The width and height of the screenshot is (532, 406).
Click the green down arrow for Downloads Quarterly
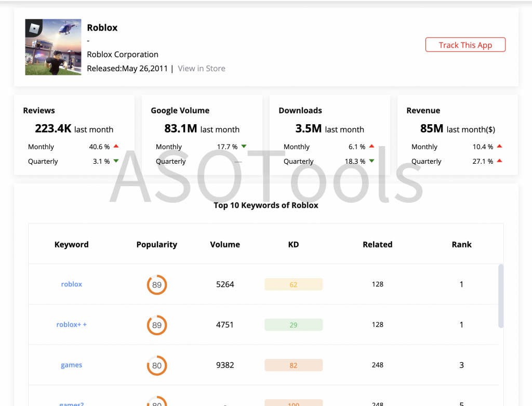[371, 161]
